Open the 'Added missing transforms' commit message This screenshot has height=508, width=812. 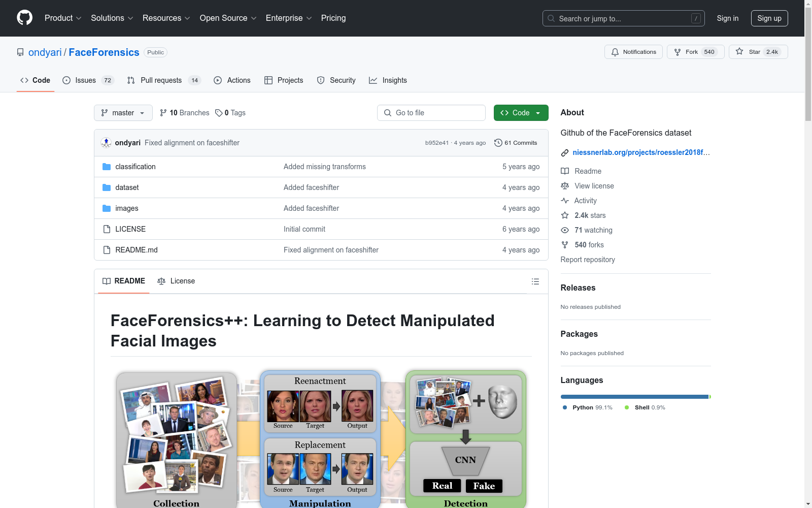(x=325, y=167)
